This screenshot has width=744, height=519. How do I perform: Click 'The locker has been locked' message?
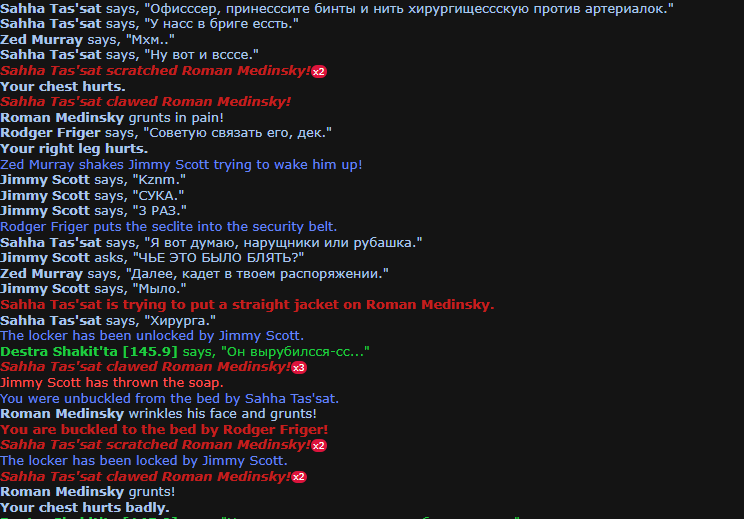pyautogui.click(x=144, y=461)
